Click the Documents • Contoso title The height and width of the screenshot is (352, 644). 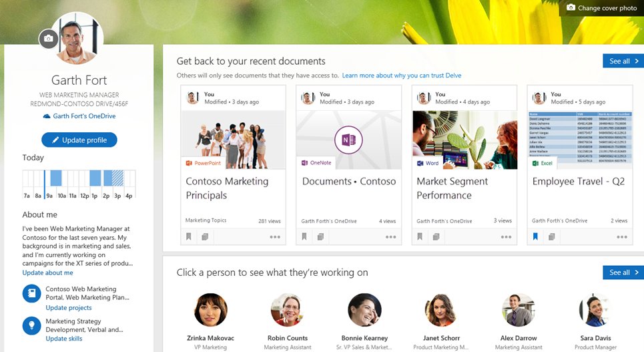(349, 182)
